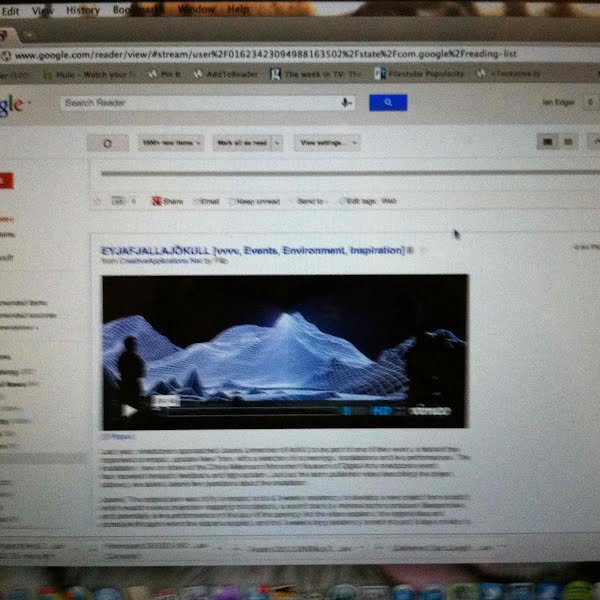This screenshot has width=600, height=600.
Task: Toggle the Email checkbox for article
Action: click(197, 201)
